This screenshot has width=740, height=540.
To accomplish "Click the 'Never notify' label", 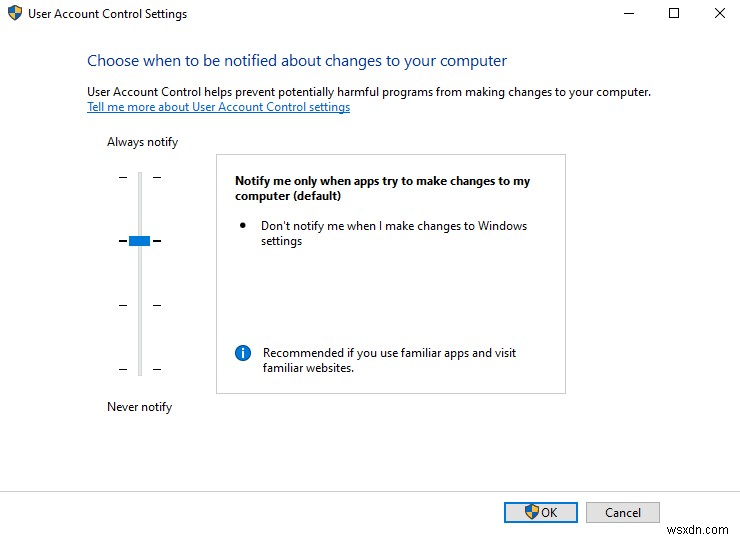I will (140, 407).
